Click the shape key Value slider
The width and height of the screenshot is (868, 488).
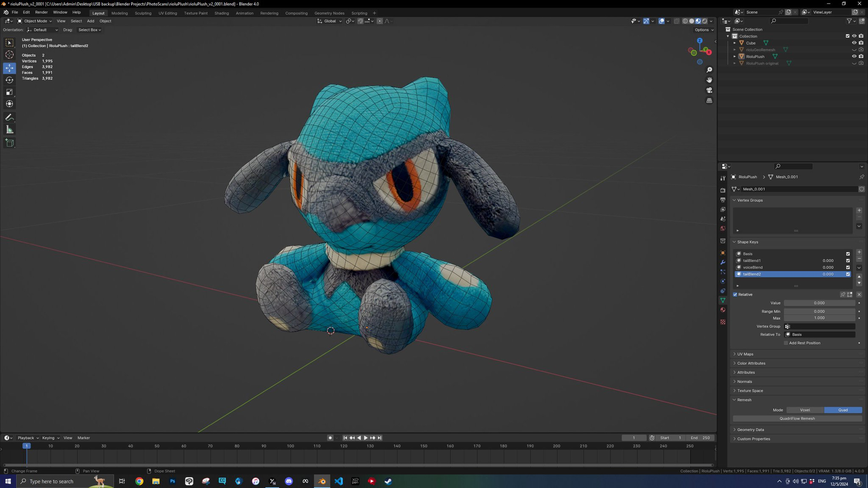(819, 303)
